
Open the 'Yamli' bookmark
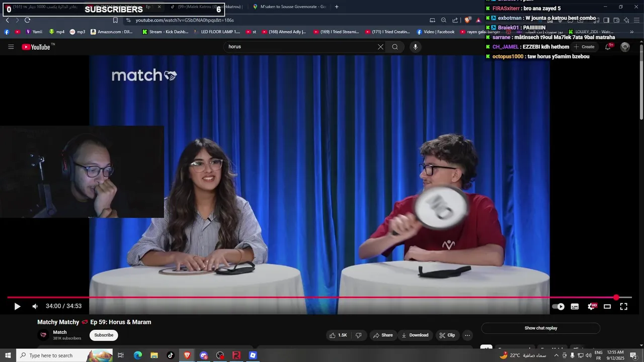click(x=34, y=32)
